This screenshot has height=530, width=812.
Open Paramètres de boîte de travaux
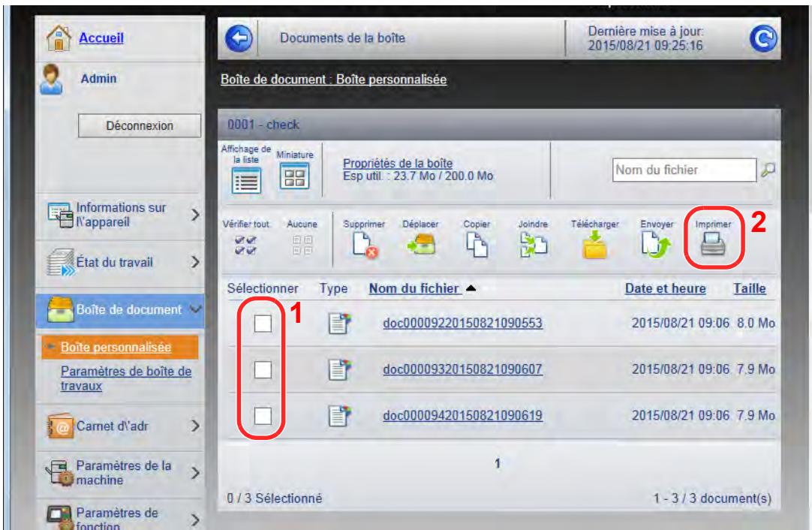126,378
